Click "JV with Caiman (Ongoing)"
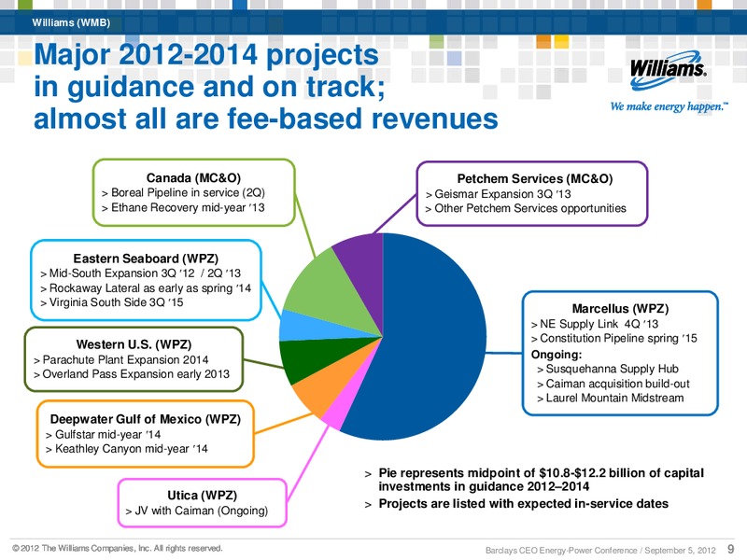This screenshot has width=747, height=560. 201,511
